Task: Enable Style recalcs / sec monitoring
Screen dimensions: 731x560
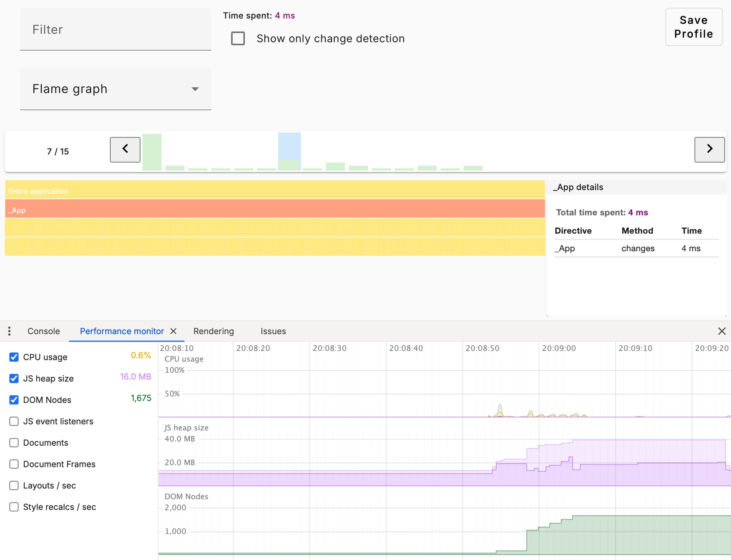Action: coord(14,507)
